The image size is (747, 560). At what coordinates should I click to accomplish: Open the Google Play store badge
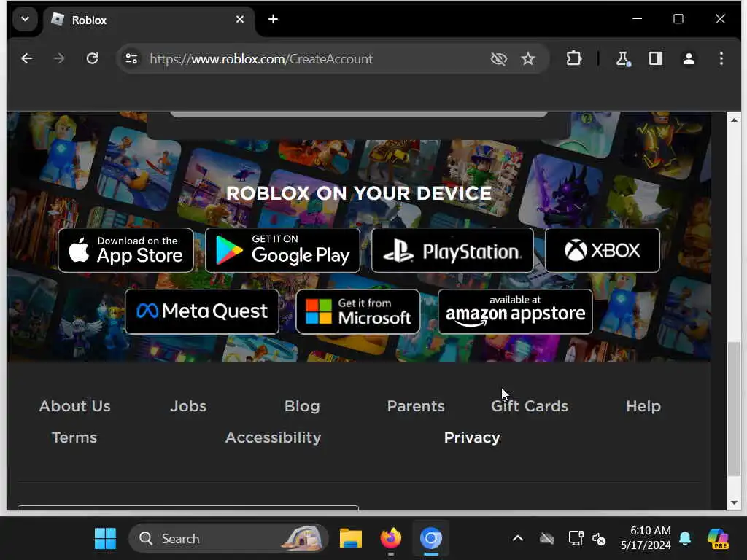[282, 250]
